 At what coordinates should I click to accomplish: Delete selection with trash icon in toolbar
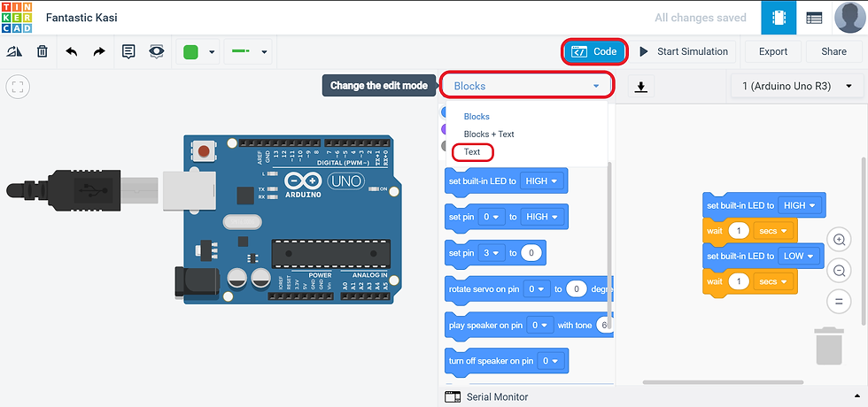43,51
